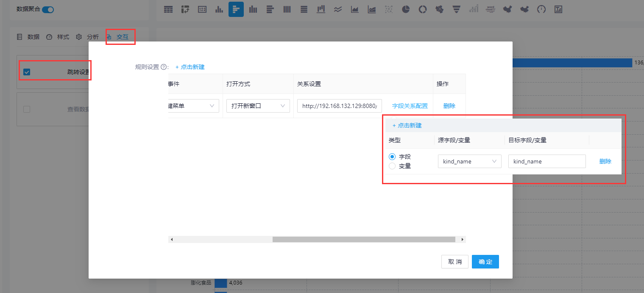Select the China map chart icon
This screenshot has width=644, height=293.
(x=507, y=9)
